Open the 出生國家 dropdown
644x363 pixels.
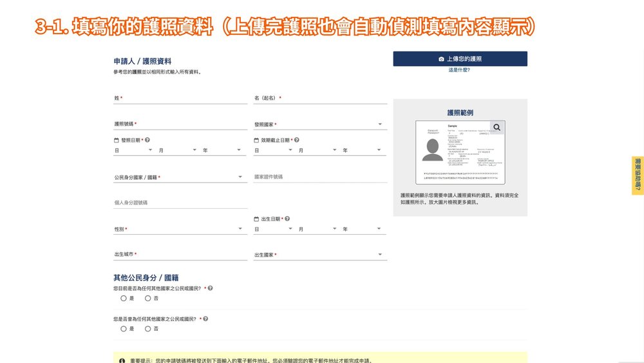click(320, 255)
